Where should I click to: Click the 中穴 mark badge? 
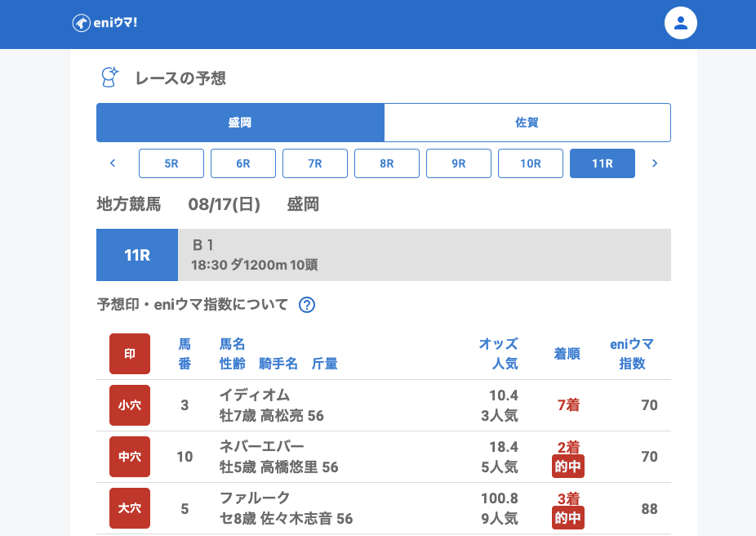(130, 457)
